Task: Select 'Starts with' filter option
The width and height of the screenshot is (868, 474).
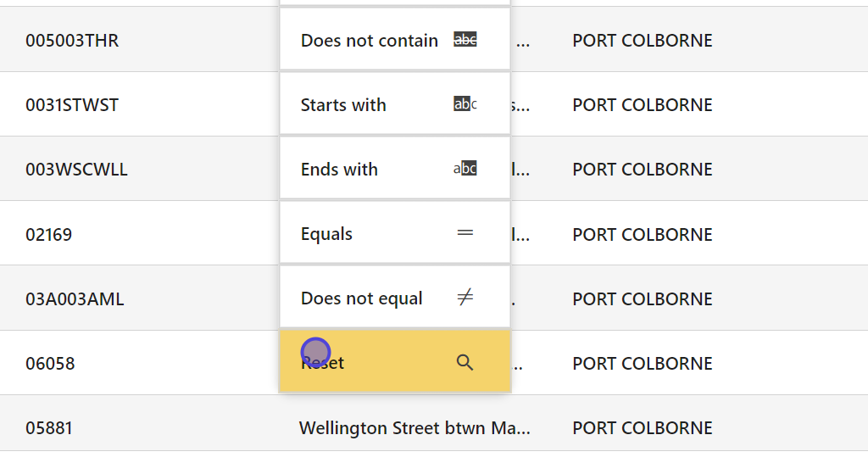Action: click(343, 104)
